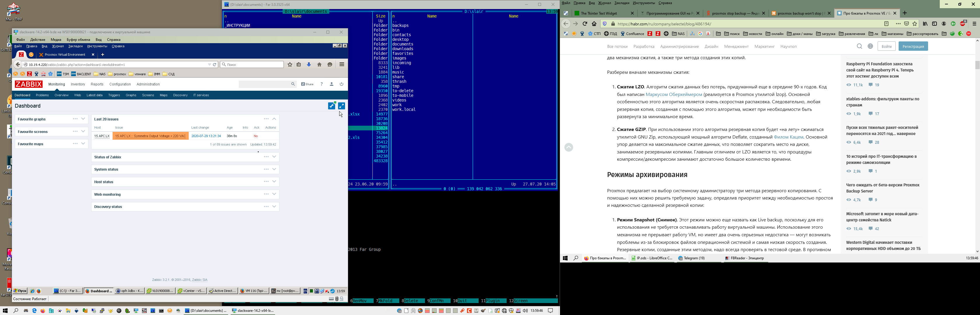
Task: Toggle Zabbix fullscreen mode icon
Action: pos(342,106)
